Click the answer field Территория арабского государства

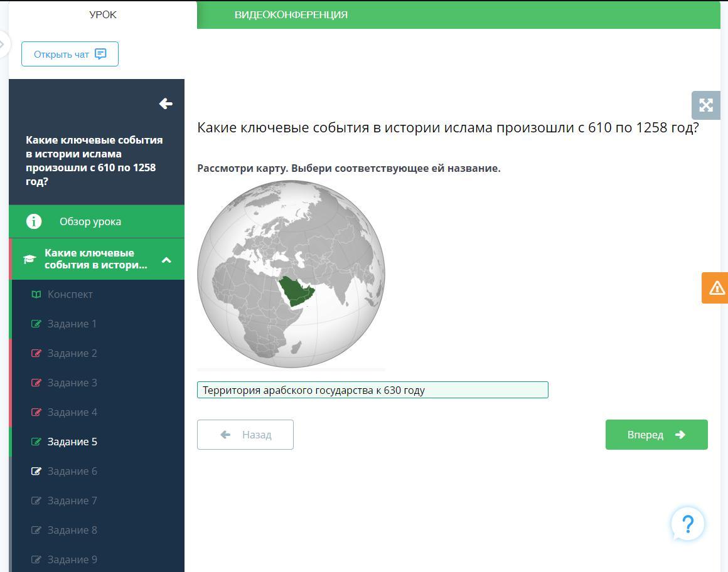pos(372,390)
